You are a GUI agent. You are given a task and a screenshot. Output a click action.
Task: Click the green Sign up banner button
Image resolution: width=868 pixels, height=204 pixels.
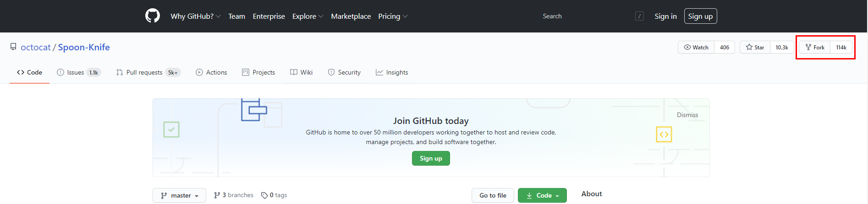point(431,158)
